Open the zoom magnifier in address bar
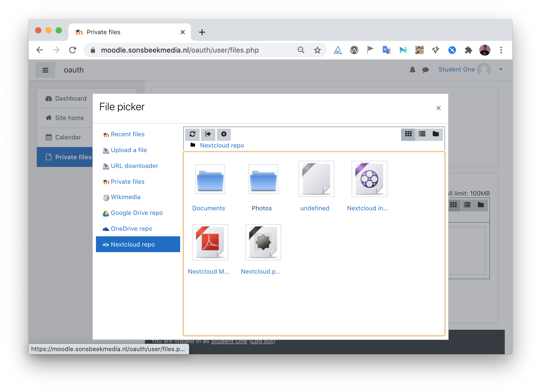This screenshot has width=541, height=392. click(x=301, y=50)
